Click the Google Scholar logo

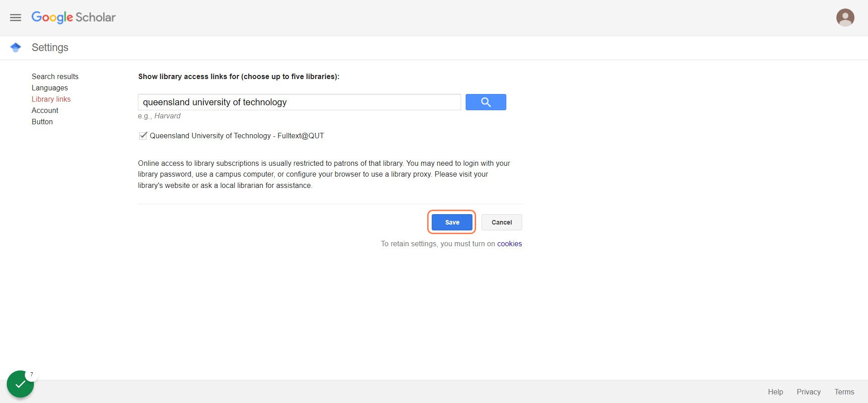(73, 17)
